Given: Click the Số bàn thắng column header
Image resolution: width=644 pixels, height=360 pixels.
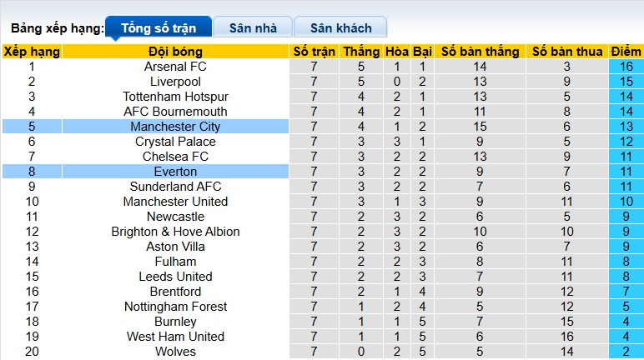Looking at the screenshot, I should click(x=480, y=52).
